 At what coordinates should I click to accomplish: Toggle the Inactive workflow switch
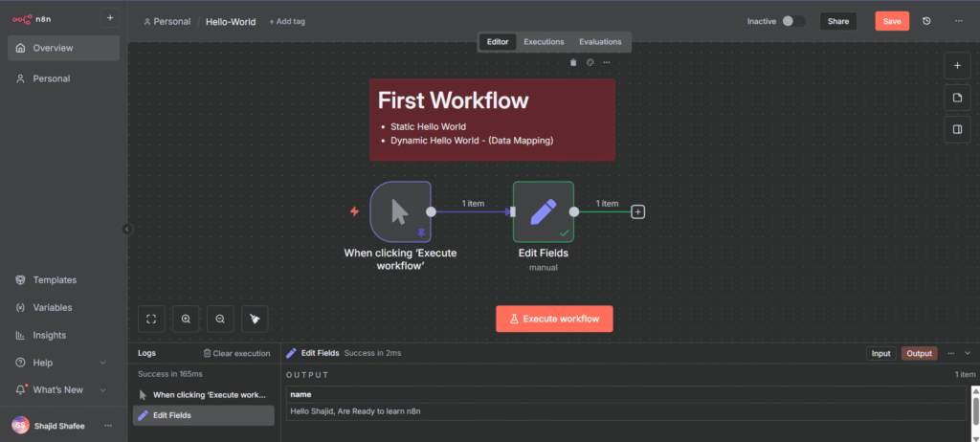(792, 21)
